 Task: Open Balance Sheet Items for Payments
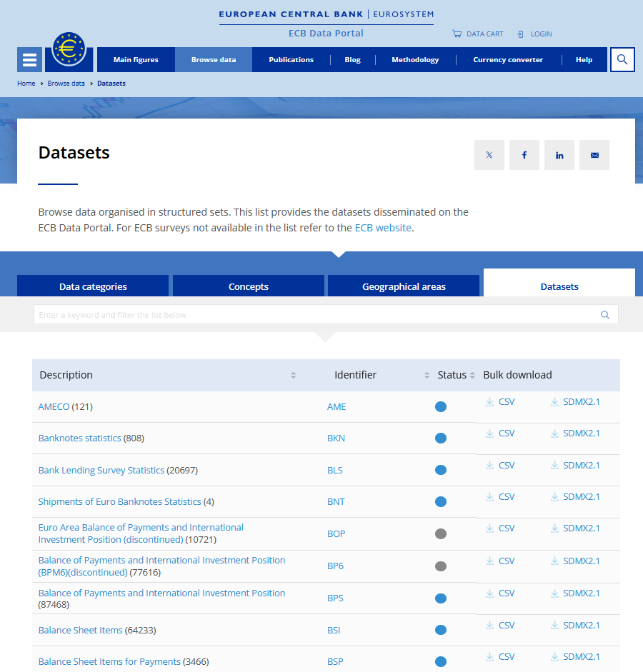coord(109,661)
